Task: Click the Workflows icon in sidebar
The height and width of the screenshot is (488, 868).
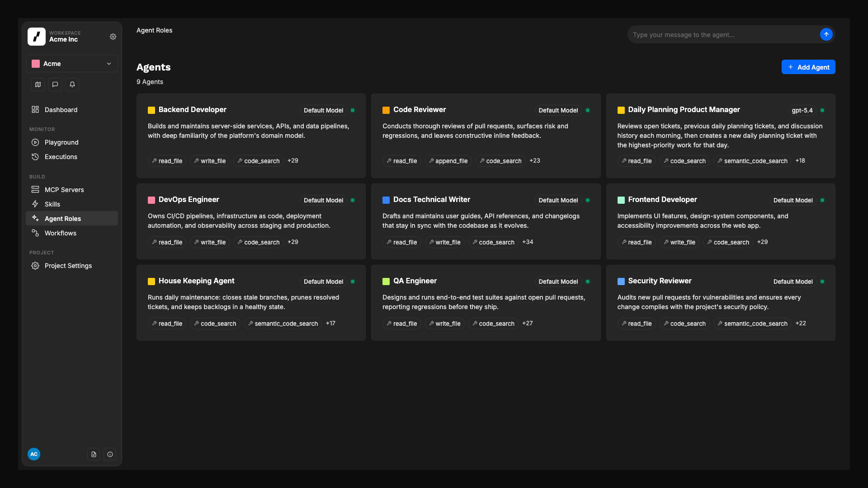Action: click(35, 233)
